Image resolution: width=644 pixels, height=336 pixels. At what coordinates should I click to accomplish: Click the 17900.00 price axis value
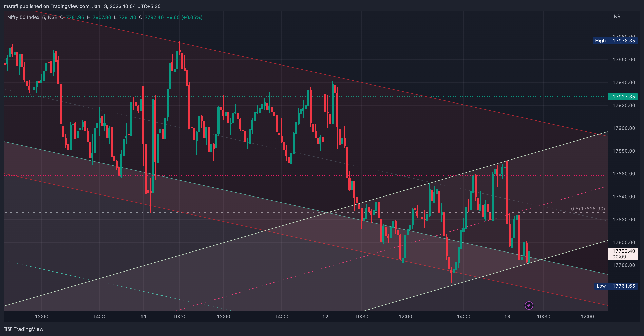[x=624, y=128]
